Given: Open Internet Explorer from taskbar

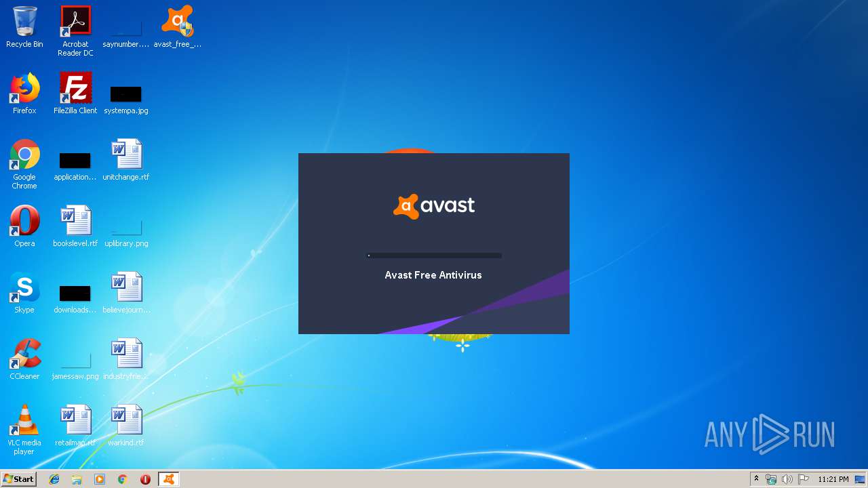Looking at the screenshot, I should pos(54,479).
